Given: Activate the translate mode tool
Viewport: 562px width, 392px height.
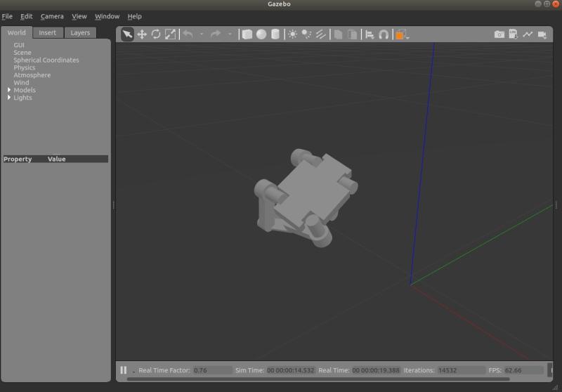Looking at the screenshot, I should click(x=142, y=34).
